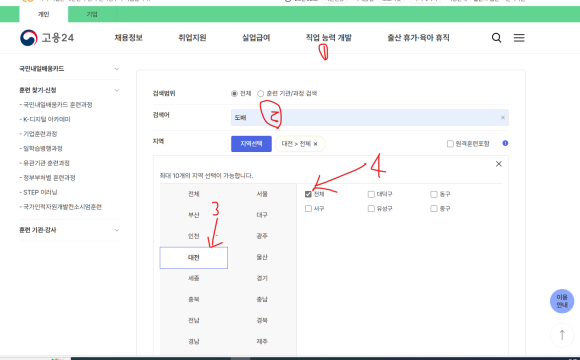Click the blue info icon near 원격훈련포함
Image resolution: width=580 pixels, height=360 pixels.
point(505,143)
